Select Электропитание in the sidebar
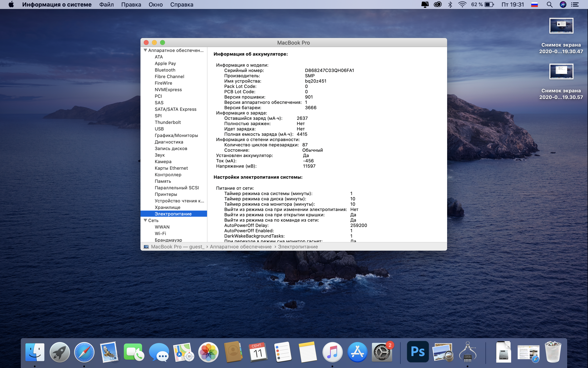The width and height of the screenshot is (588, 368). [174, 214]
